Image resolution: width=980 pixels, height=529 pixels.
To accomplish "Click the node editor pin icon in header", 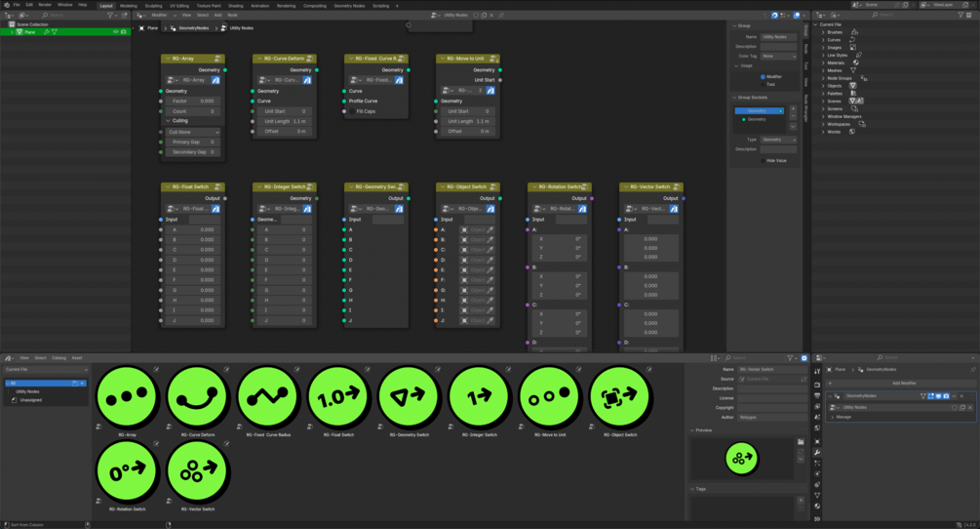I will tap(500, 15).
